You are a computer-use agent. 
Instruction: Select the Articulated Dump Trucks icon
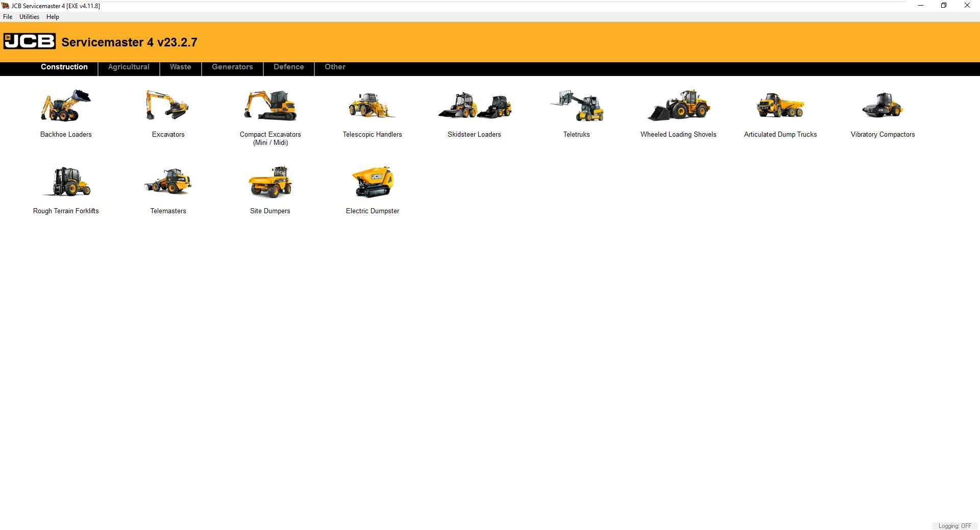coord(780,106)
